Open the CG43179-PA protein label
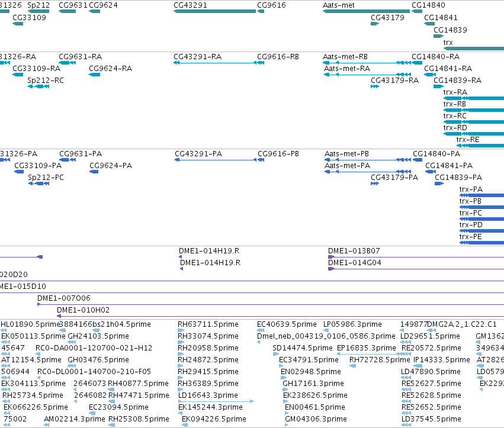The width and height of the screenshot is (504, 428). (394, 178)
